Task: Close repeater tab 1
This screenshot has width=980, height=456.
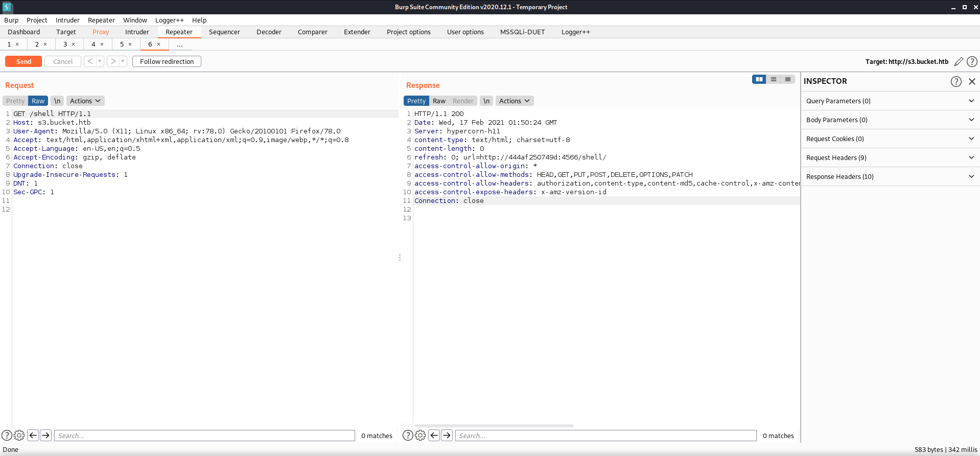Action: (17, 44)
